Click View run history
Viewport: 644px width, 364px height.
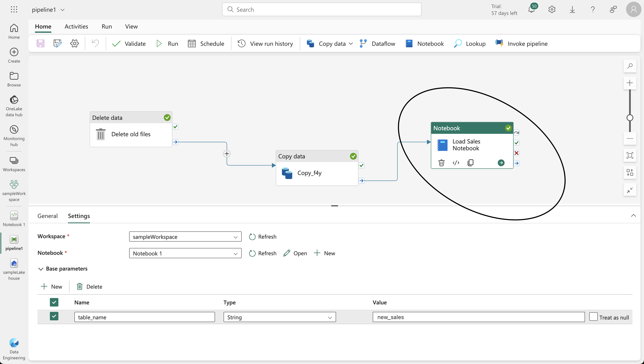tap(265, 43)
